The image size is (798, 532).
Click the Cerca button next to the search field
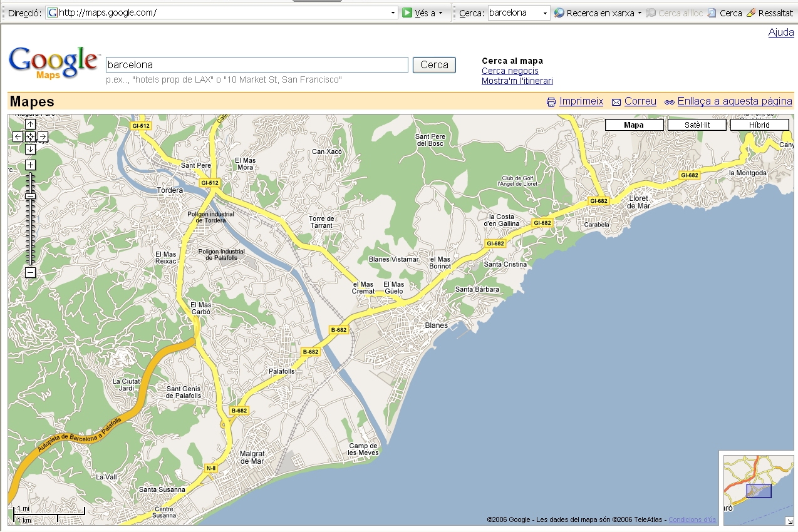434,64
